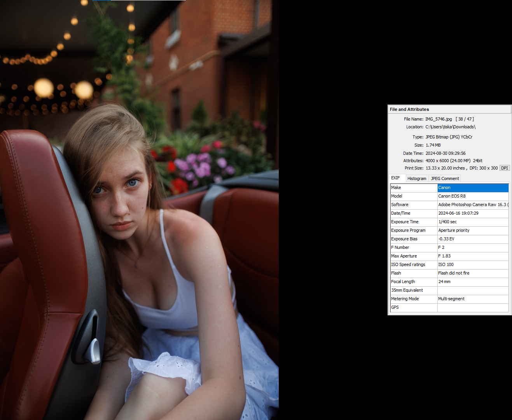Screen dimensions: 512x420
Task: Click the Max Aperture label
Action: pos(414,256)
